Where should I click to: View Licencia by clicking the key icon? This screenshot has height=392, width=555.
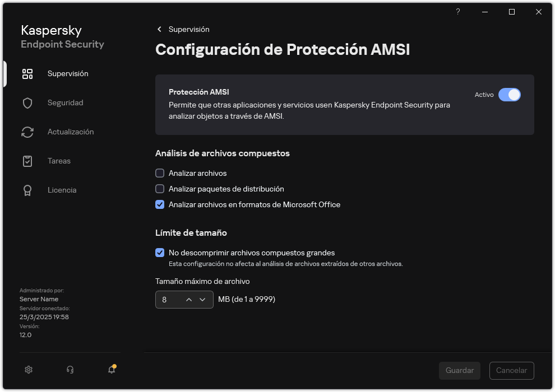[x=27, y=190]
